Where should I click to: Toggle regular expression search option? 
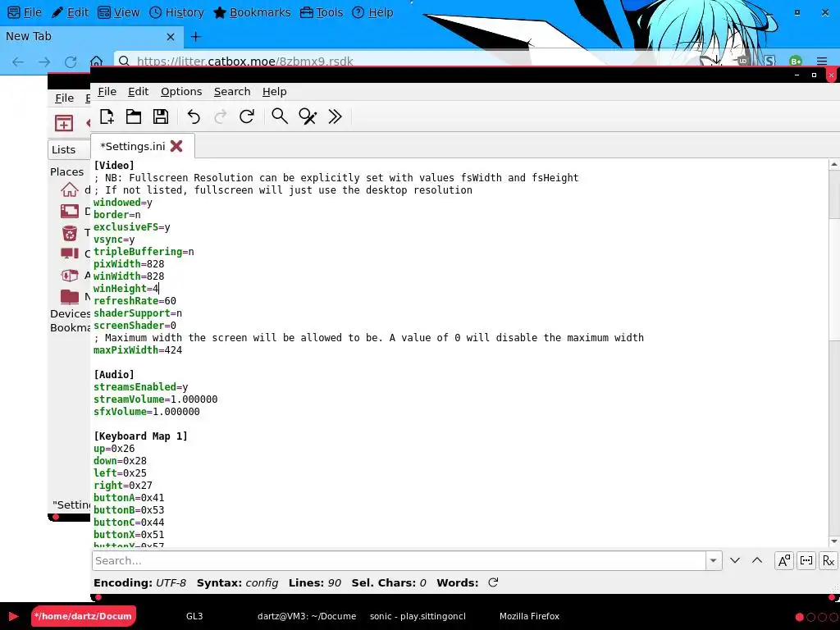[x=829, y=560]
